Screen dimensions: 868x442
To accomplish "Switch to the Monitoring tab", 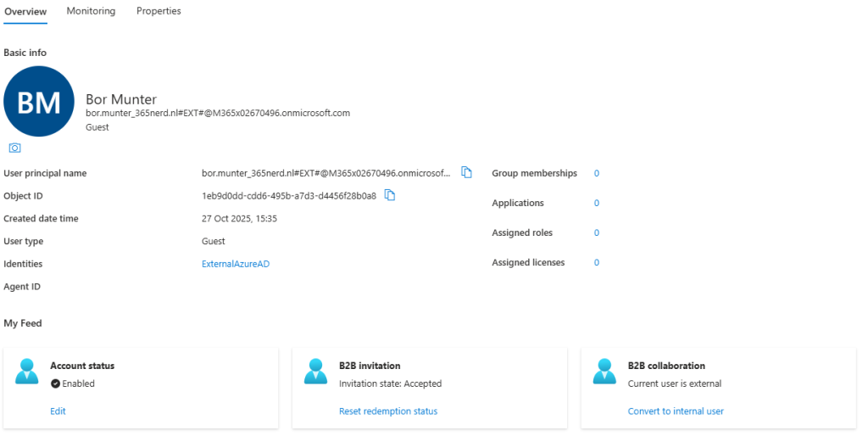I will (91, 11).
